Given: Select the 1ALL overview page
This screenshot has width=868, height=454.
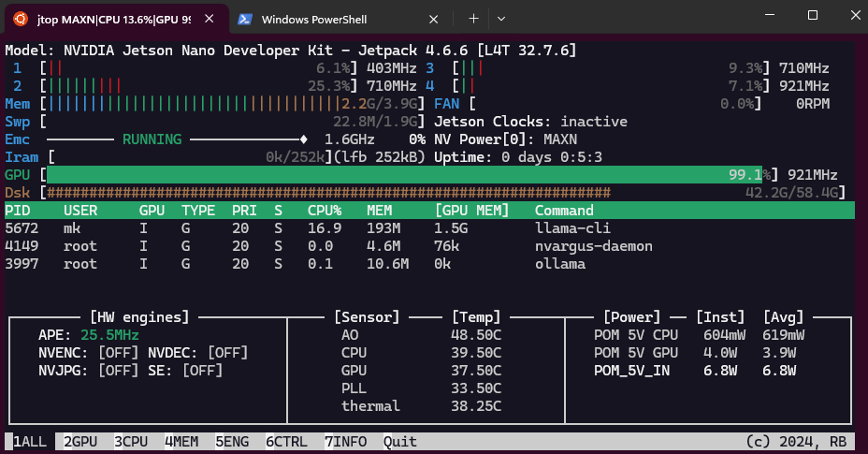Looking at the screenshot, I should [x=29, y=441].
